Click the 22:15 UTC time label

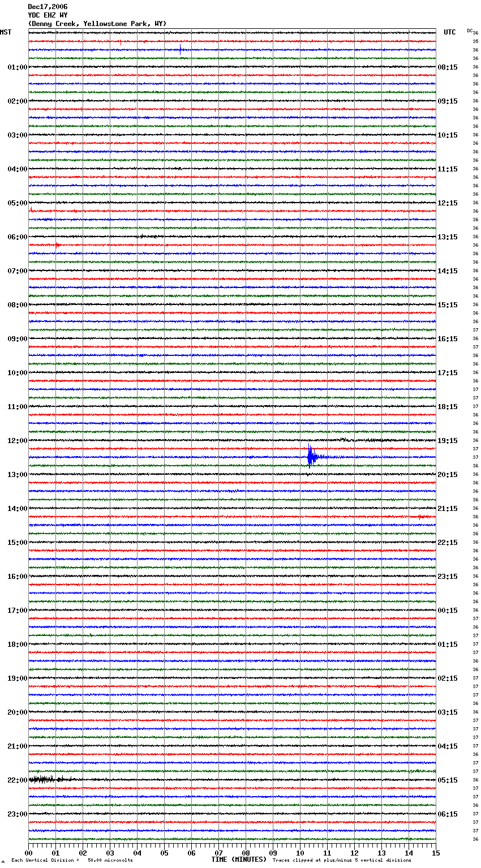[448, 543]
